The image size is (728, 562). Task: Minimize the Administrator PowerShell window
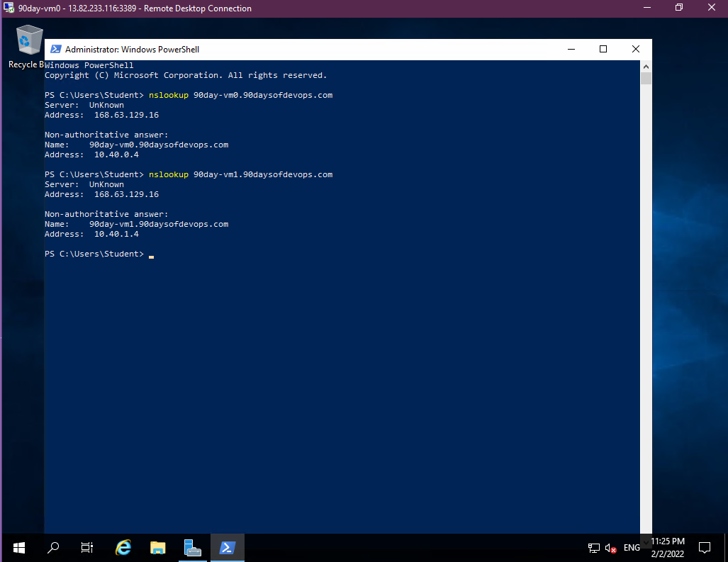571,49
